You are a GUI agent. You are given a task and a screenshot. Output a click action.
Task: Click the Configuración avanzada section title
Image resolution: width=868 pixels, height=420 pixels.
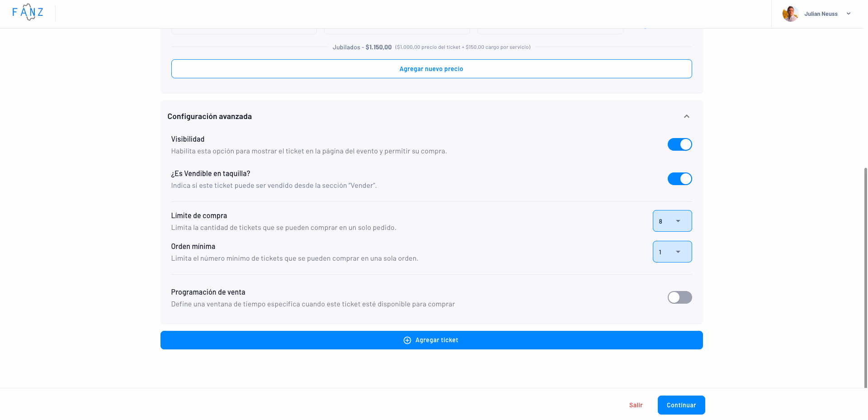point(209,116)
